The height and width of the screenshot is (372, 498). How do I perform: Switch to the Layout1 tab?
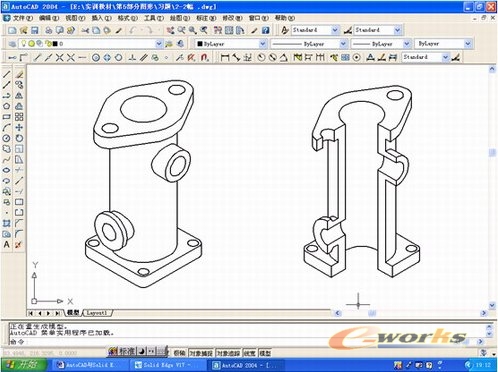(x=97, y=313)
